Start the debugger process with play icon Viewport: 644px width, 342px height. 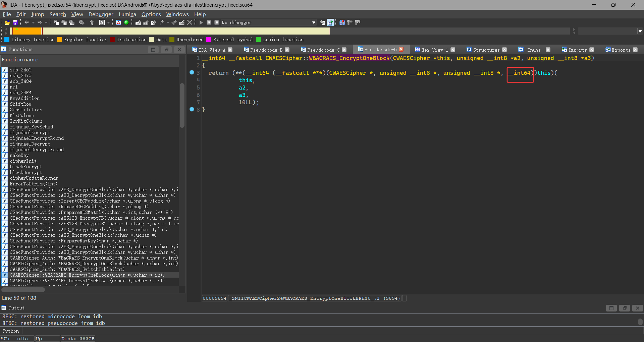201,22
